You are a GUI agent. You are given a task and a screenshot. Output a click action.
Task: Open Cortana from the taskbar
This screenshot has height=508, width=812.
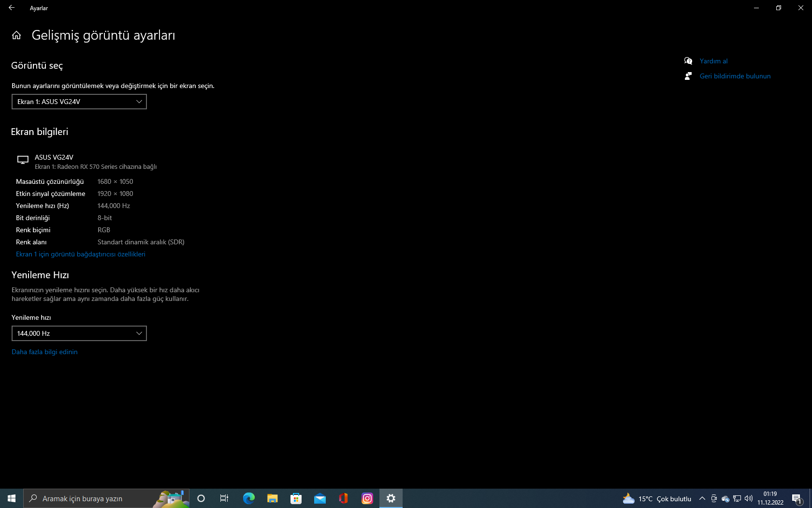[201, 498]
